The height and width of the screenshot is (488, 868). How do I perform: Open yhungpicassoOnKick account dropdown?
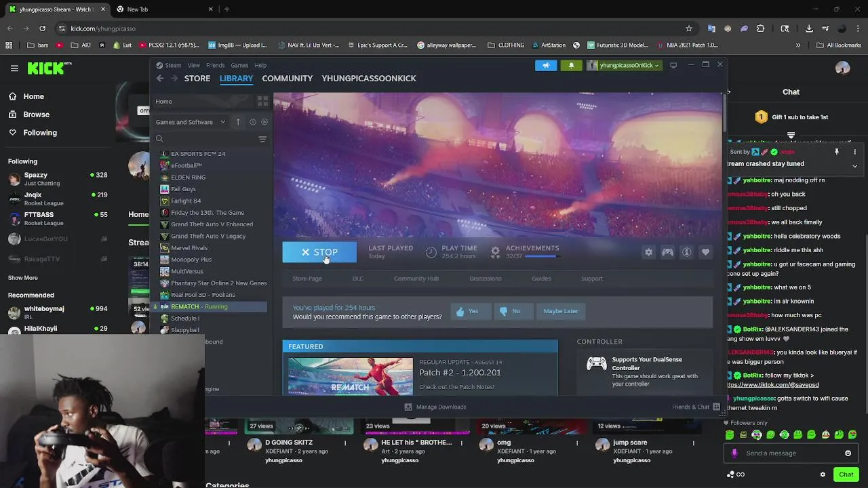tap(623, 65)
